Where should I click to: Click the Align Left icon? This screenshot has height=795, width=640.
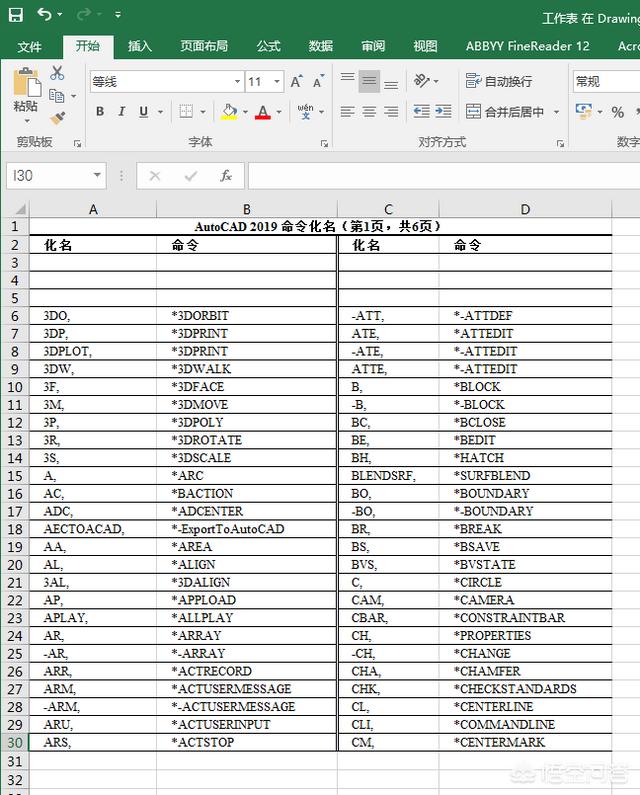[347, 112]
